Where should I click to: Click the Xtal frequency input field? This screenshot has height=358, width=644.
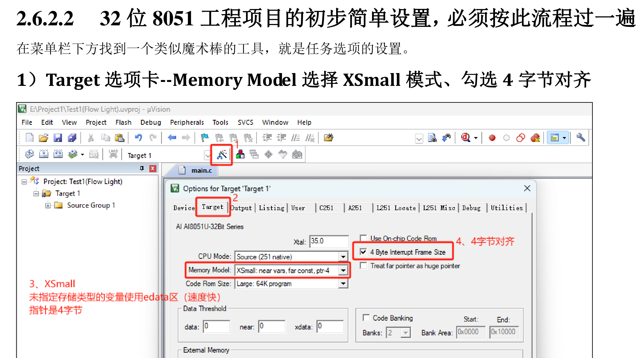coord(329,241)
